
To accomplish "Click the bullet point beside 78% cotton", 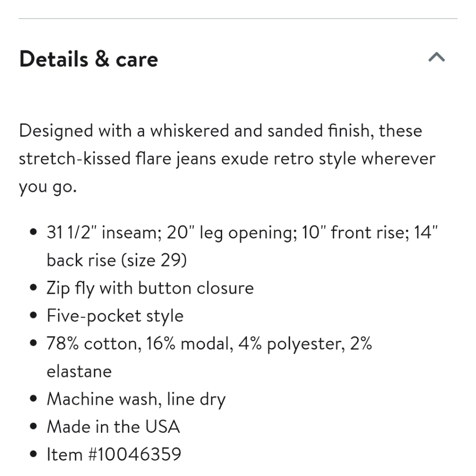I will point(33,343).
